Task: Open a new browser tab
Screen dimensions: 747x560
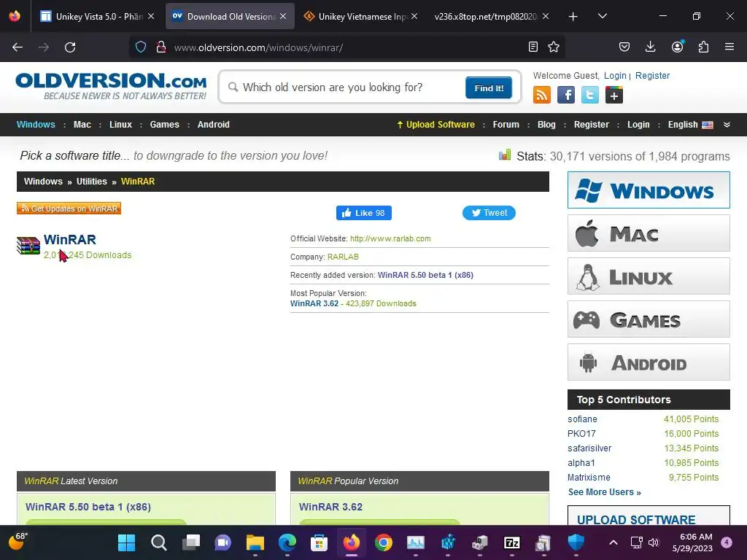Action: [573, 17]
